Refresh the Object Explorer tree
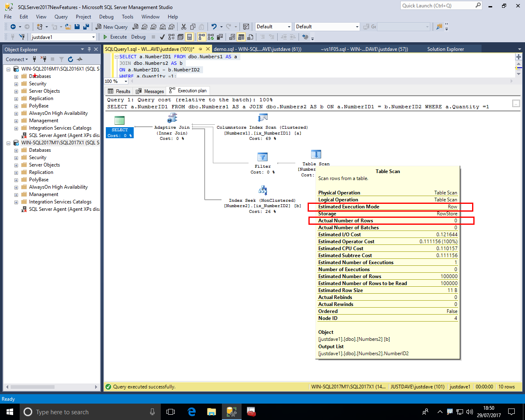The width and height of the screenshot is (525, 420). 71,59
